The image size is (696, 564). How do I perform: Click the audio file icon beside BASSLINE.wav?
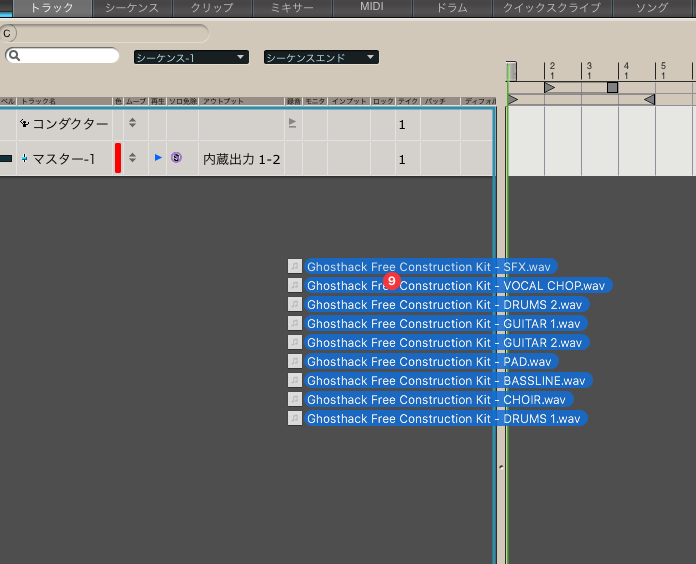tap(295, 380)
